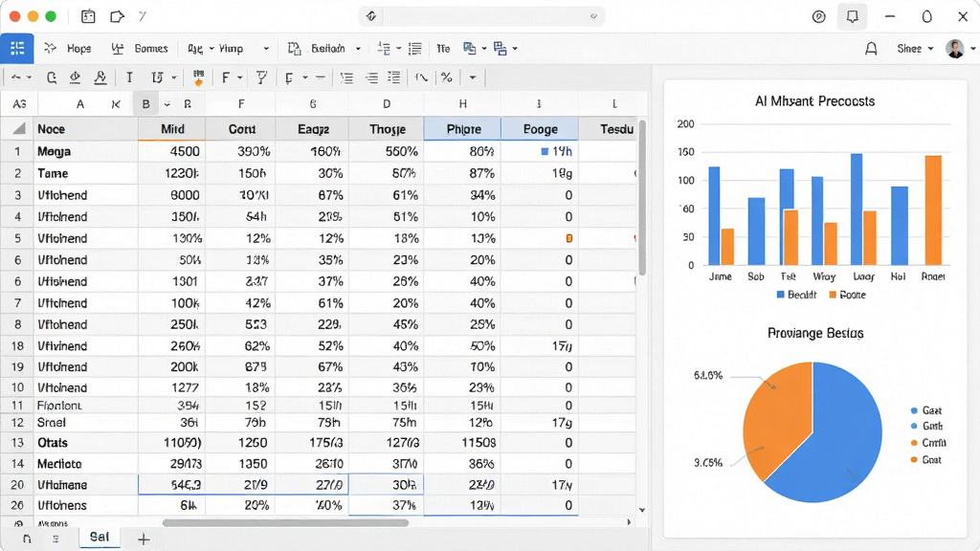Click the orange Cmfil pie legend dot
Screen dimensions: 980x551
pos(914,443)
